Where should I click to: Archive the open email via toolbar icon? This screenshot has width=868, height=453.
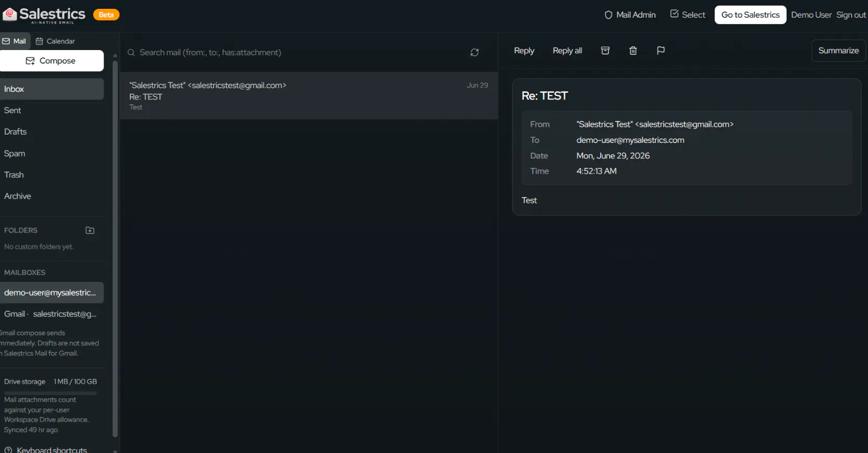(605, 51)
